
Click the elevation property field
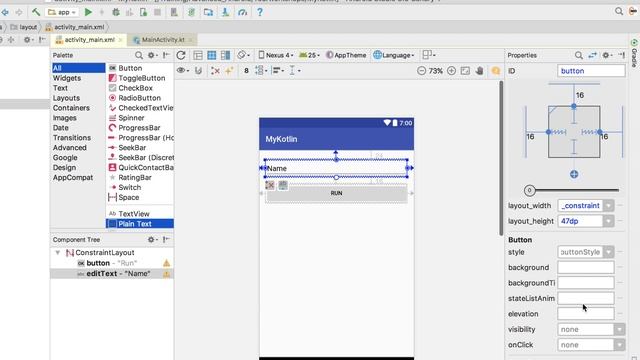[586, 314]
